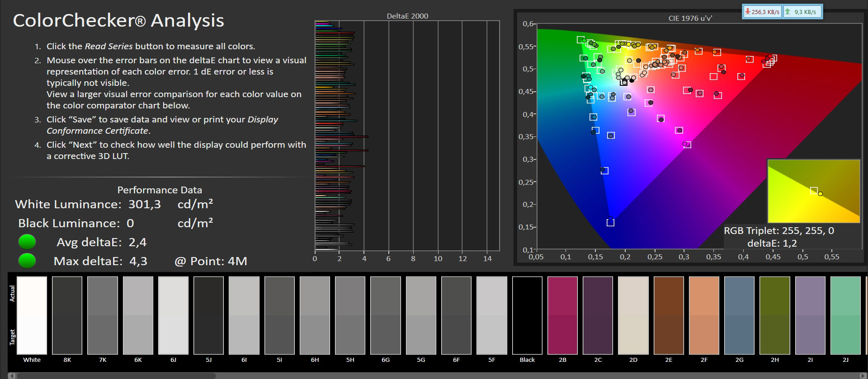Click the yellow zoomed color preview inset

click(814, 191)
